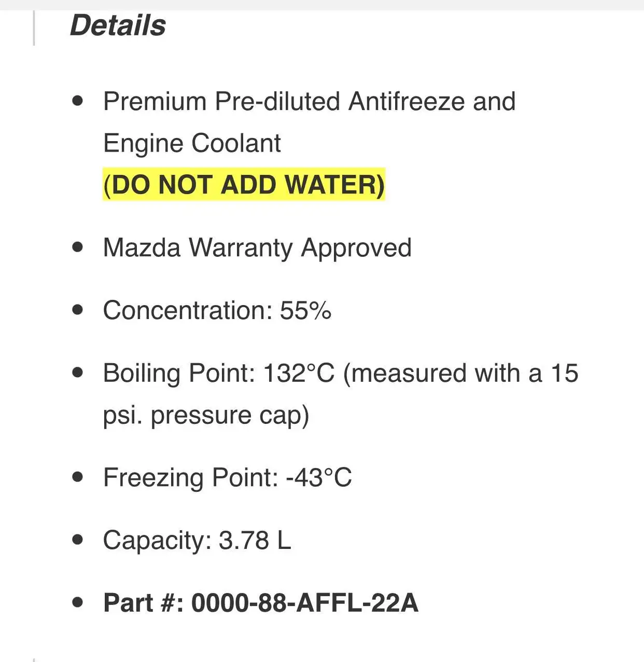This screenshot has height=662, width=644.
Task: Click the Mazda Warranty Approved text
Action: [257, 247]
